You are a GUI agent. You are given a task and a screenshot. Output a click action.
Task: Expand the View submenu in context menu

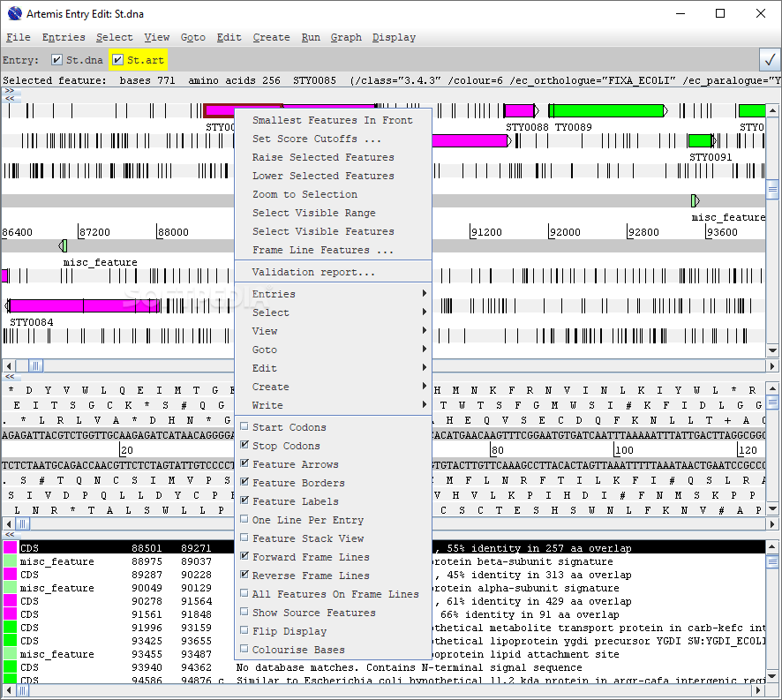333,330
